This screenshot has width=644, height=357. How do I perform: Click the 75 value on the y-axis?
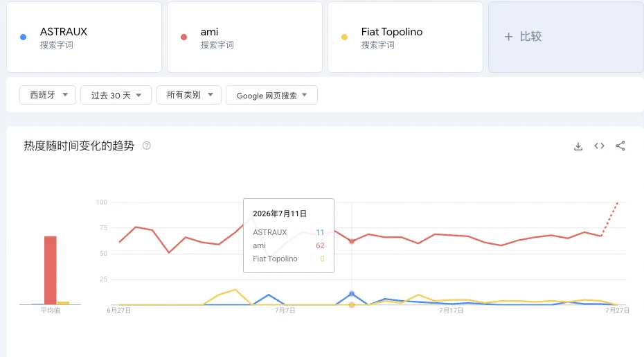point(103,228)
